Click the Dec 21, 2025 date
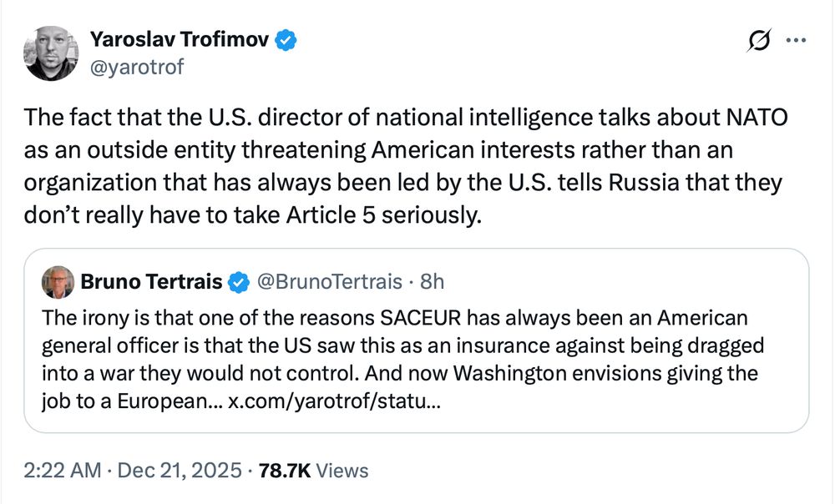 pyautogui.click(x=180, y=471)
